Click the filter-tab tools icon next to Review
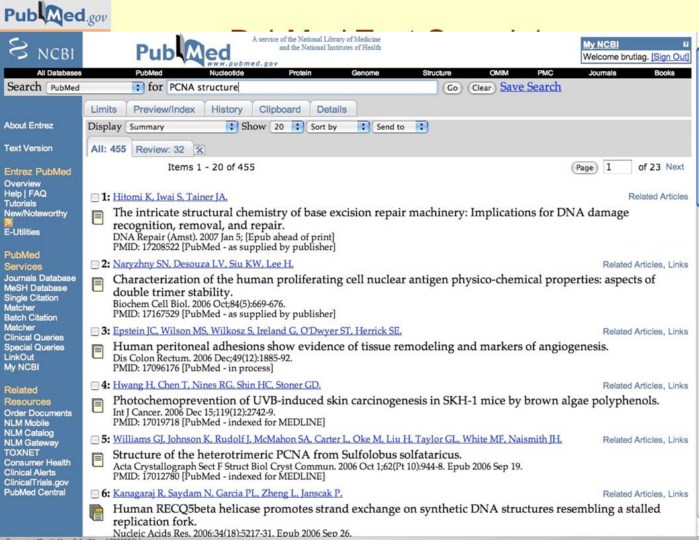699x540 pixels. 199,149
